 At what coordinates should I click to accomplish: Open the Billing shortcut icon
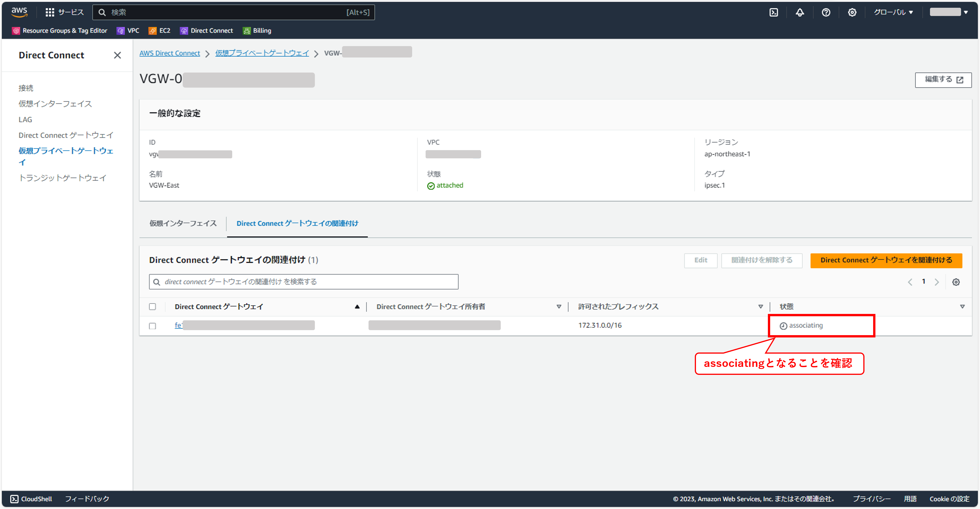[247, 31]
